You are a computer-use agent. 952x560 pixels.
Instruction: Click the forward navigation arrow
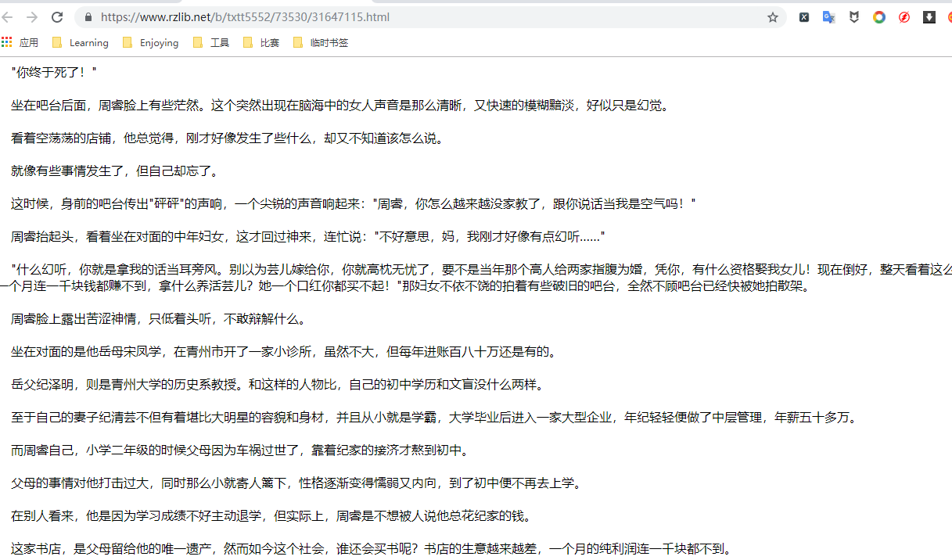[x=33, y=16]
